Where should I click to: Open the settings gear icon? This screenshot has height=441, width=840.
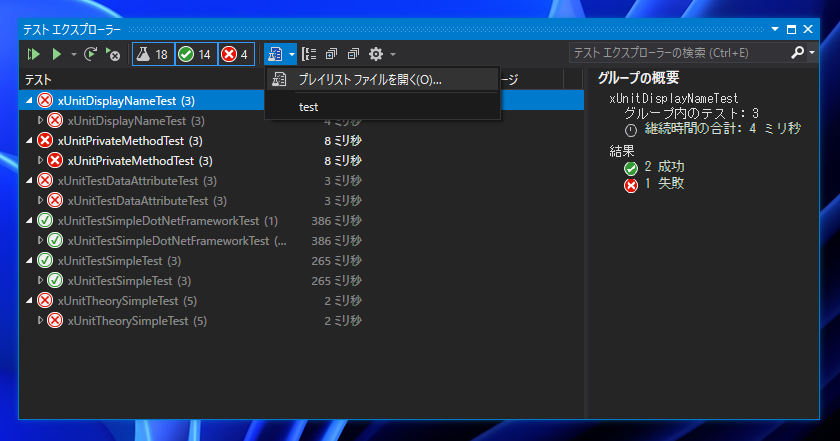pyautogui.click(x=376, y=54)
